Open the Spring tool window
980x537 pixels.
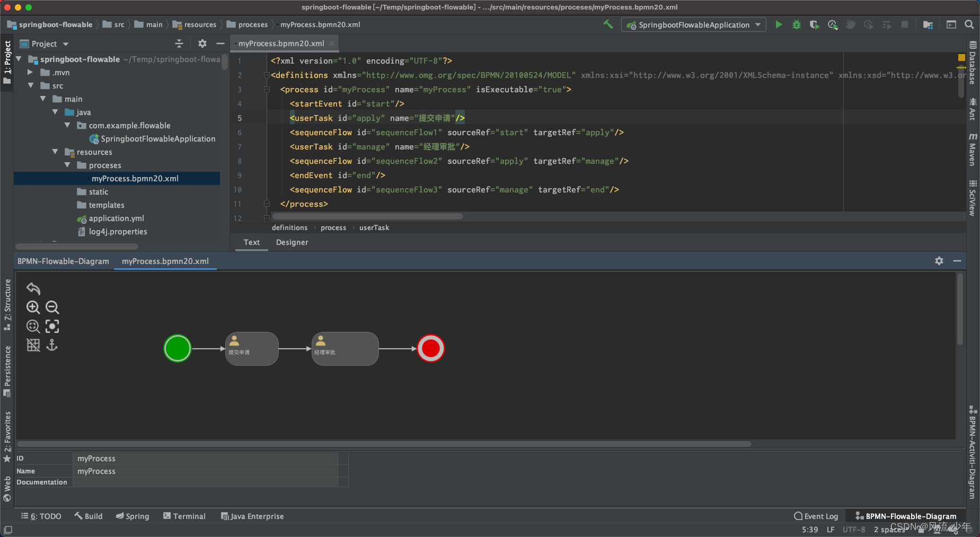pos(133,516)
